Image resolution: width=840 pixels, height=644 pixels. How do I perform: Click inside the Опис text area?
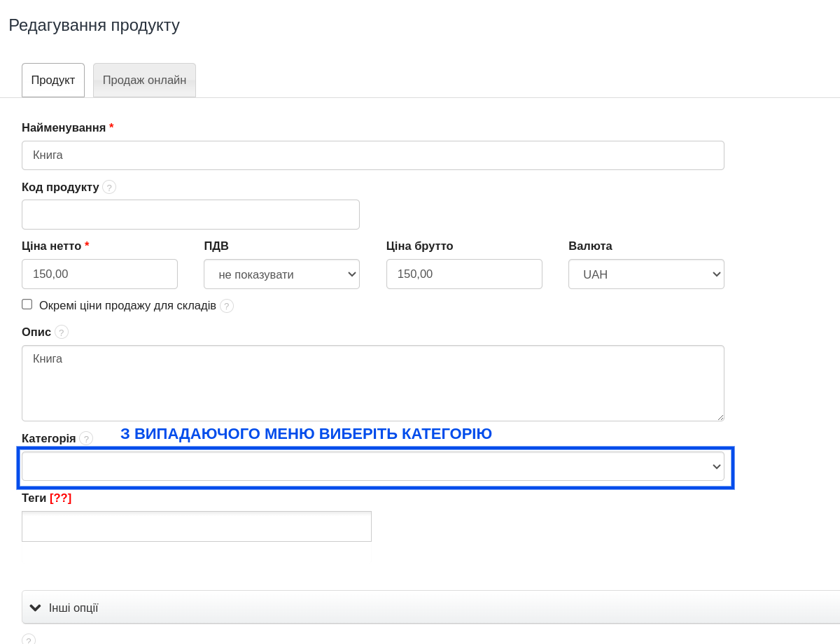(372, 383)
